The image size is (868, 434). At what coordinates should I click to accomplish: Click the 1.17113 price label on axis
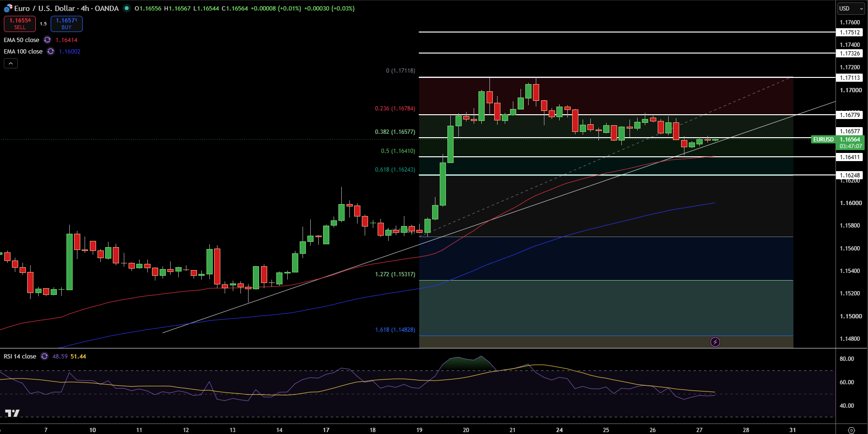pyautogui.click(x=850, y=78)
